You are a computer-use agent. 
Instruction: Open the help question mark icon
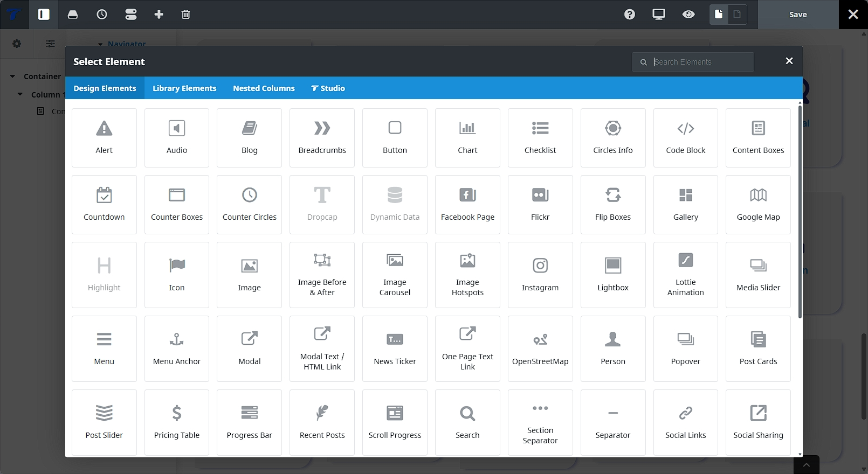tap(630, 15)
